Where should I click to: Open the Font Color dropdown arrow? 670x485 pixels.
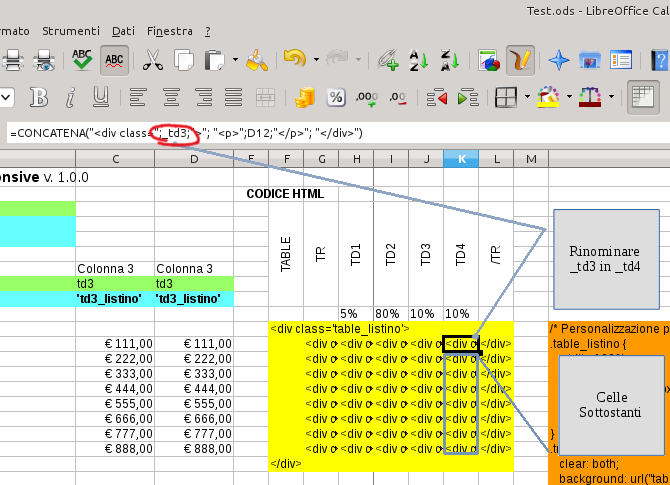tap(611, 97)
